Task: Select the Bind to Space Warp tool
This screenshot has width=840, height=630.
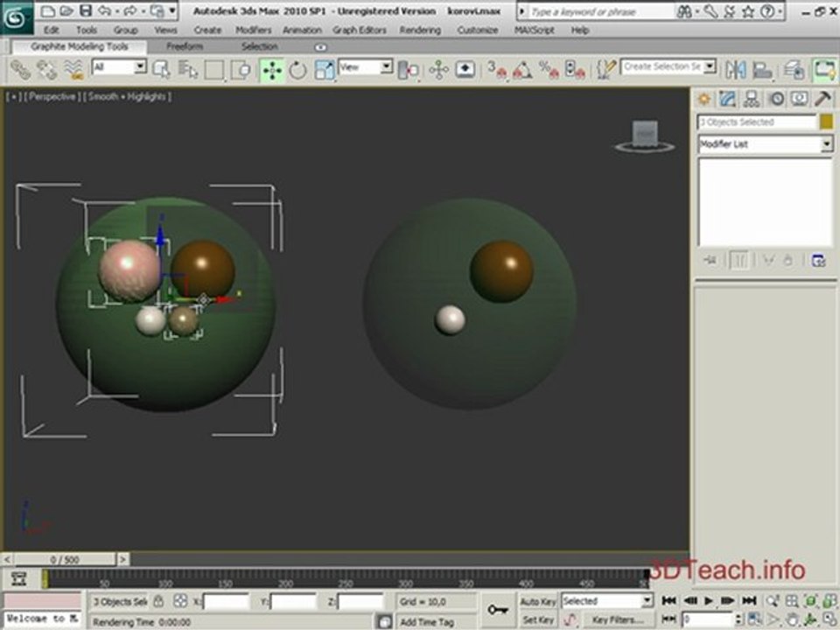Action: coord(73,70)
